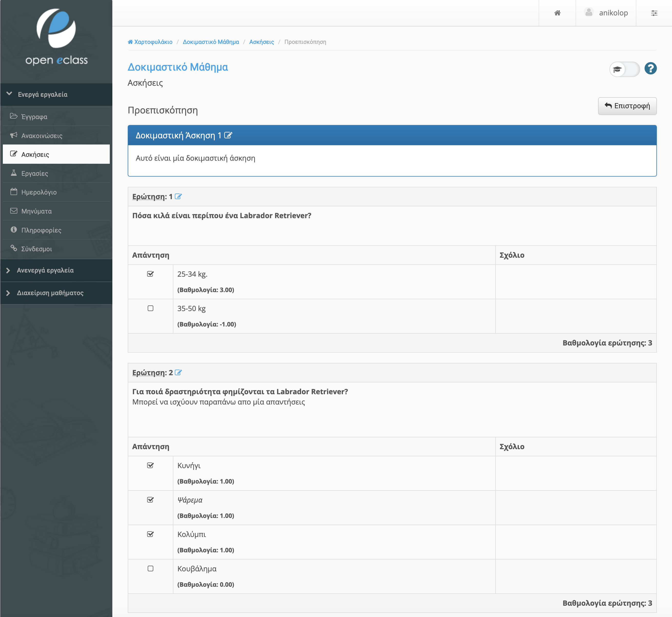Toggle checkbox for Κολύμπι answer

[x=151, y=534]
